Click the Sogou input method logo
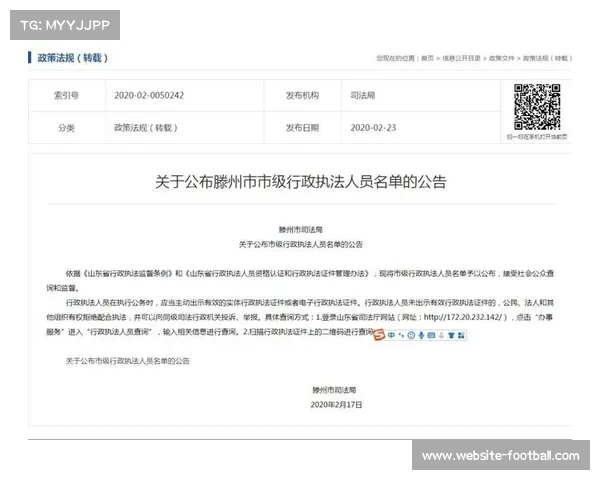The height and width of the screenshot is (480, 600). (379, 335)
